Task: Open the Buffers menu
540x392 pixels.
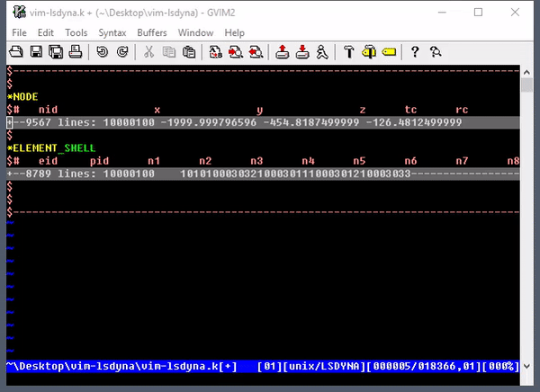Action: point(152,32)
